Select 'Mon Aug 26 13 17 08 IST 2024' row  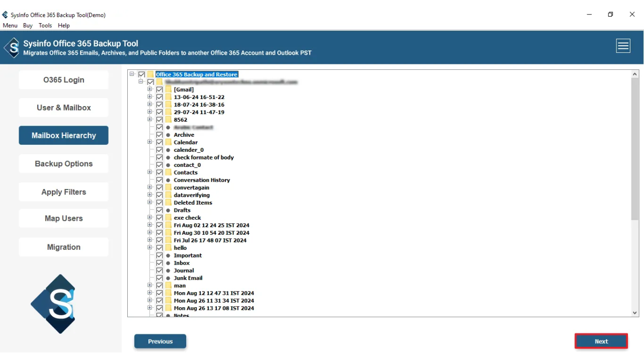pos(214,308)
